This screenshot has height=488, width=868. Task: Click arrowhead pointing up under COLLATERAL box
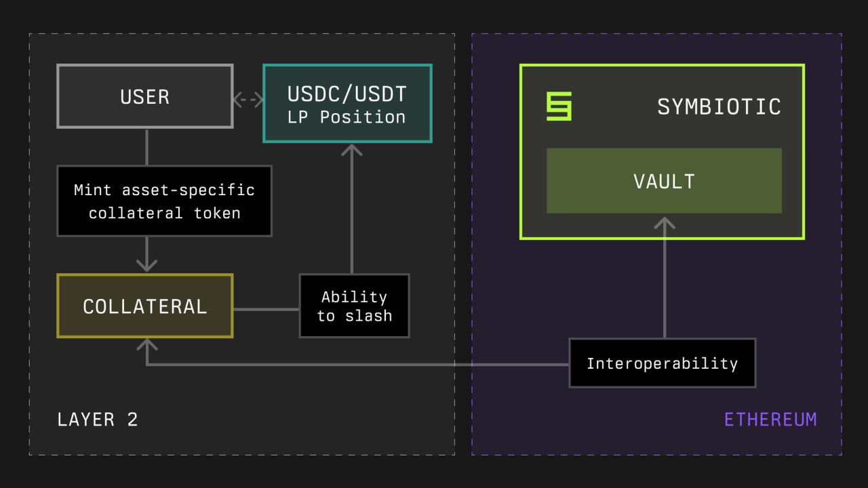coord(147,346)
